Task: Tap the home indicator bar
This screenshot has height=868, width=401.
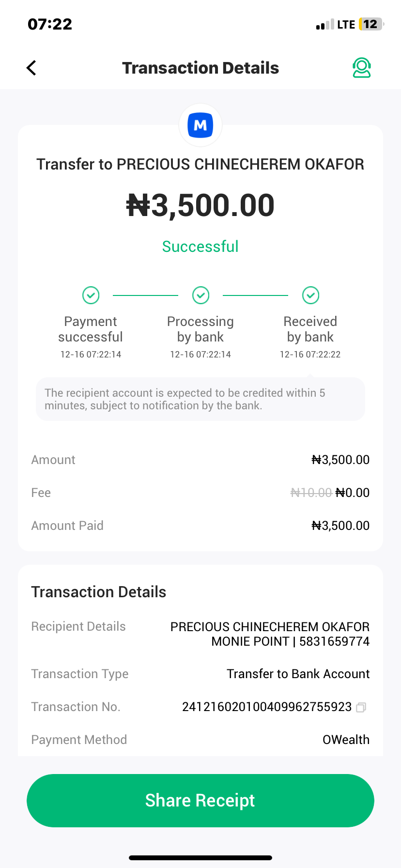Action: 200,858
